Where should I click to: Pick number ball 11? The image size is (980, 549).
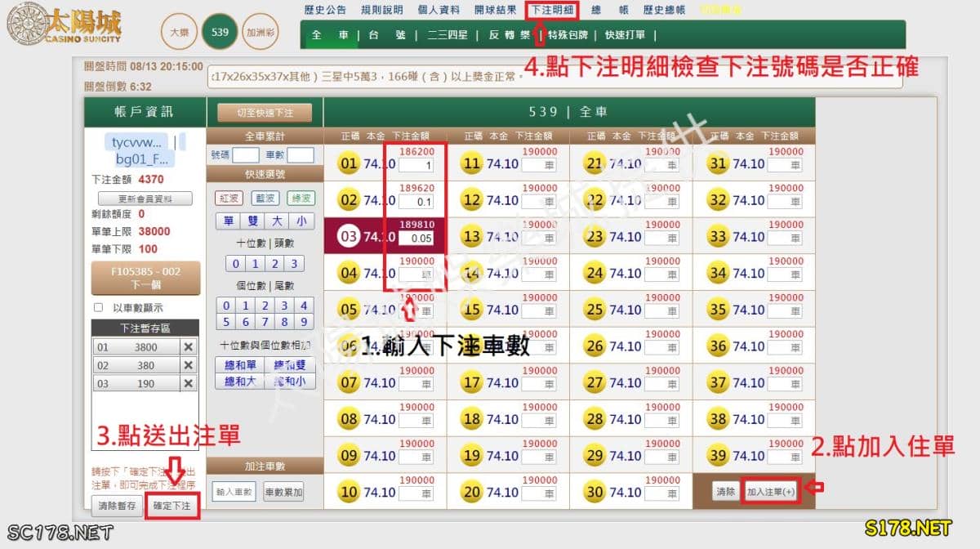[471, 163]
